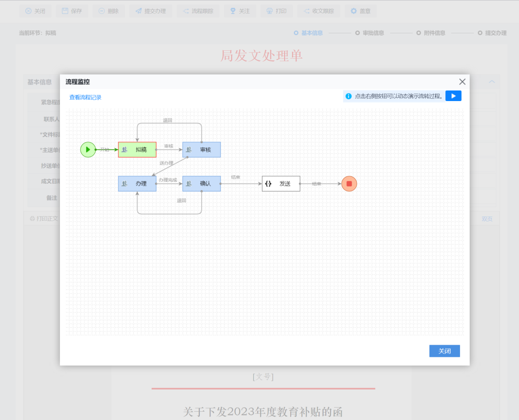Collapse the 基本信息 panel chevron
Image resolution: width=519 pixels, height=420 pixels.
point(492,82)
